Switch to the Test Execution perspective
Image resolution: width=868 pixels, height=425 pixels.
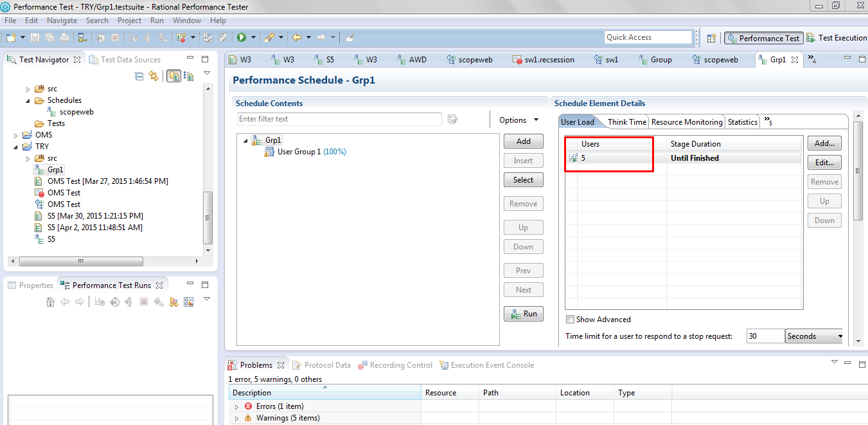pos(837,38)
